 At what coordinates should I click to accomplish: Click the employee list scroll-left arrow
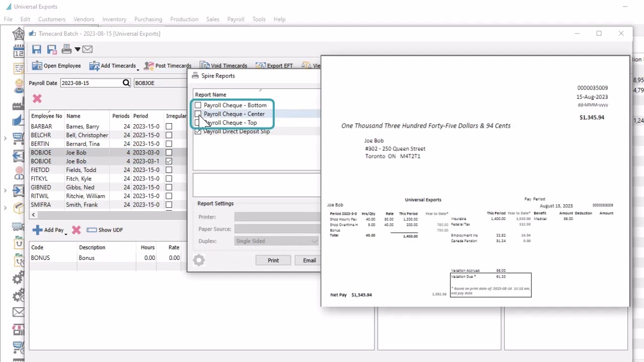click(34, 215)
